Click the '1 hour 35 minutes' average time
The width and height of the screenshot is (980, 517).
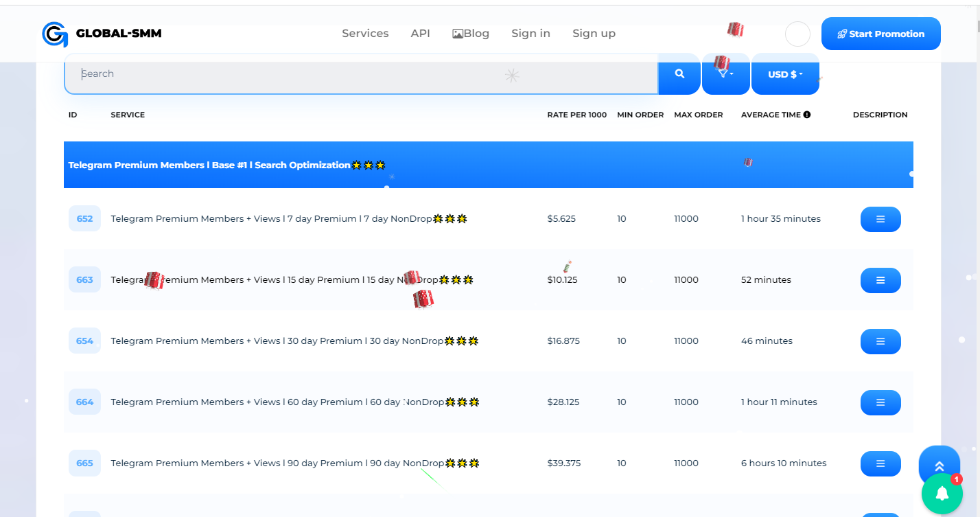(781, 219)
